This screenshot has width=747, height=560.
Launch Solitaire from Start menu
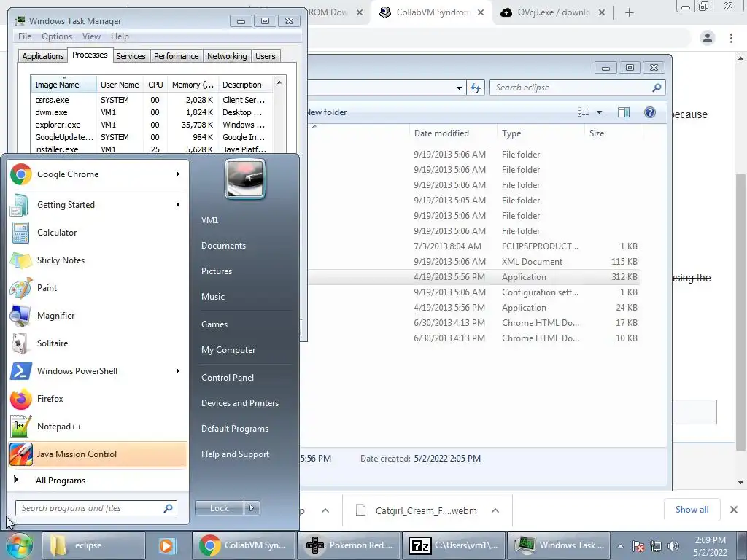[98, 343]
